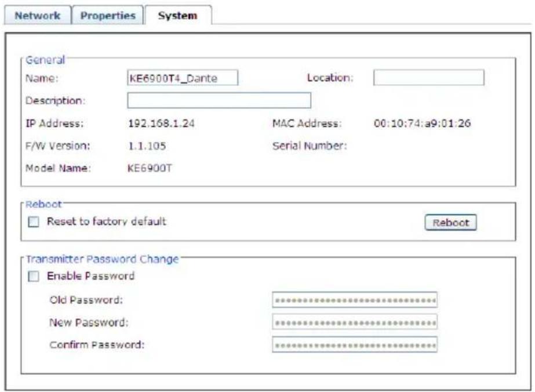Click the MAC Address label
535x392 pixels.
click(x=307, y=124)
